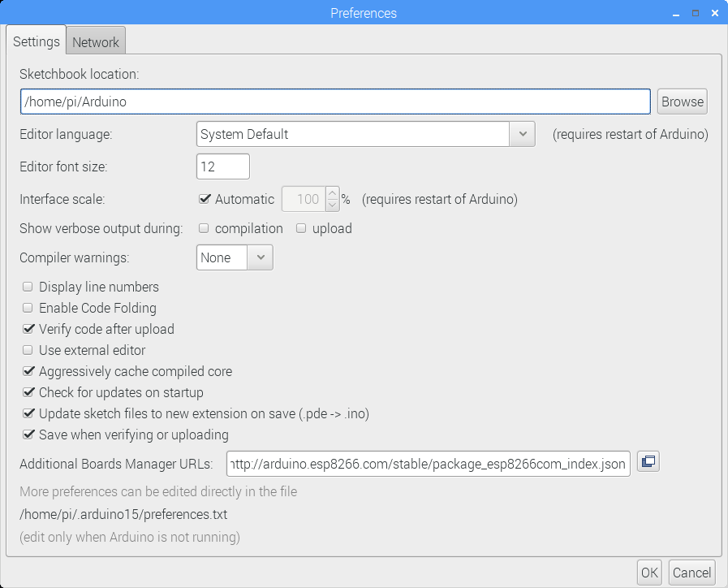Confirm preferences with OK button
Viewport: 728px width, 588px height.
point(649,573)
